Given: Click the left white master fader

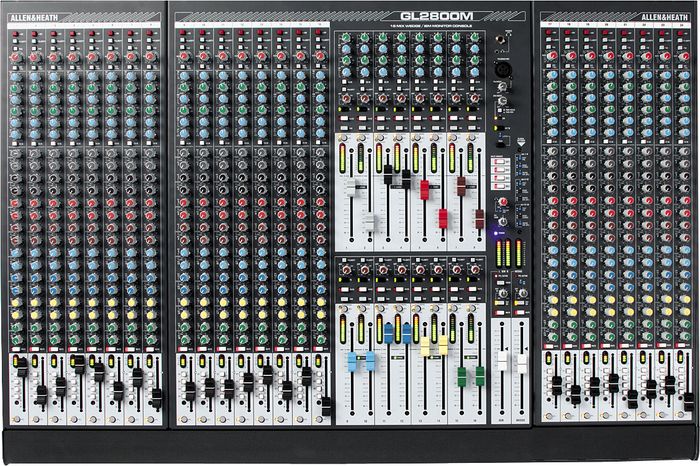Looking at the screenshot, I should point(503,361).
